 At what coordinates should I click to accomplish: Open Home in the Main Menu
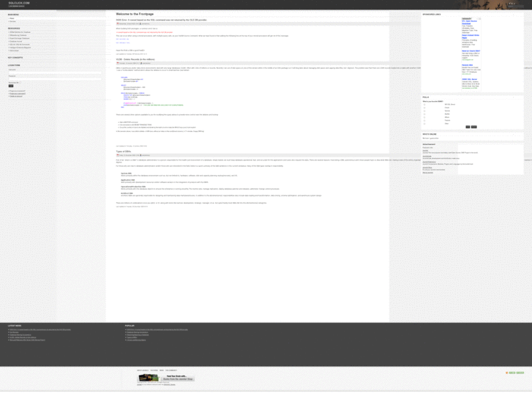(x=12, y=18)
